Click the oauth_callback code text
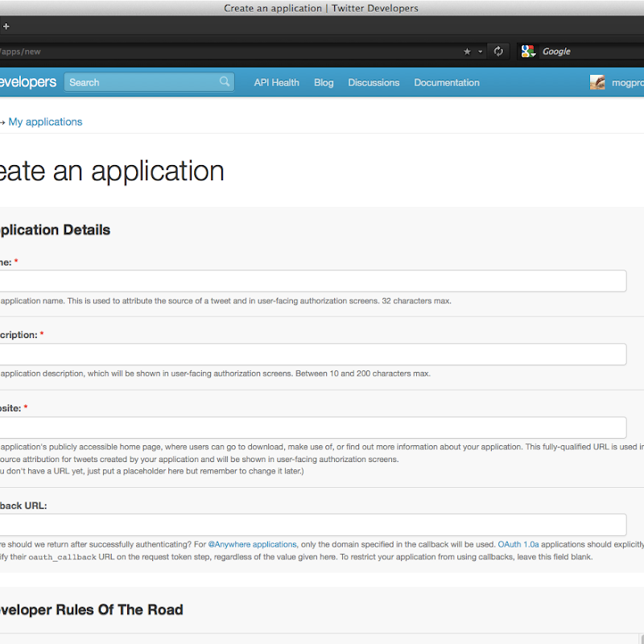Screen dimensions: 644x644 [62, 557]
